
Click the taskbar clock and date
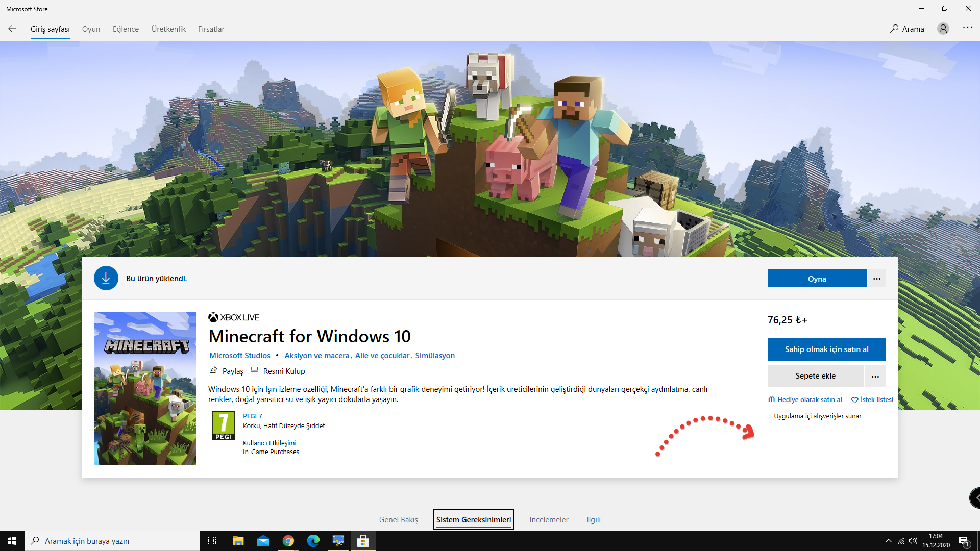pyautogui.click(x=936, y=541)
